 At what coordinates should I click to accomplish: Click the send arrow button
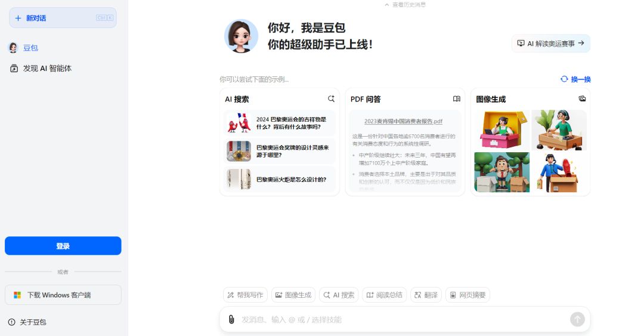point(577,319)
